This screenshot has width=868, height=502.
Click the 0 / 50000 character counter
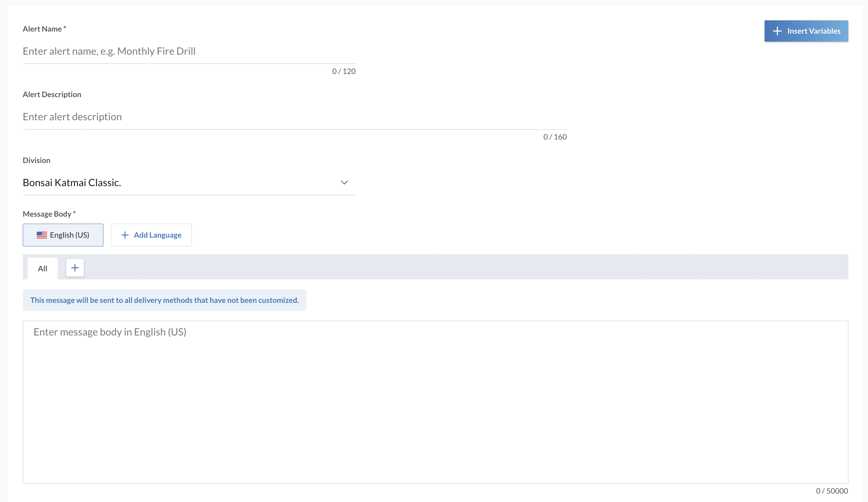pyautogui.click(x=832, y=491)
